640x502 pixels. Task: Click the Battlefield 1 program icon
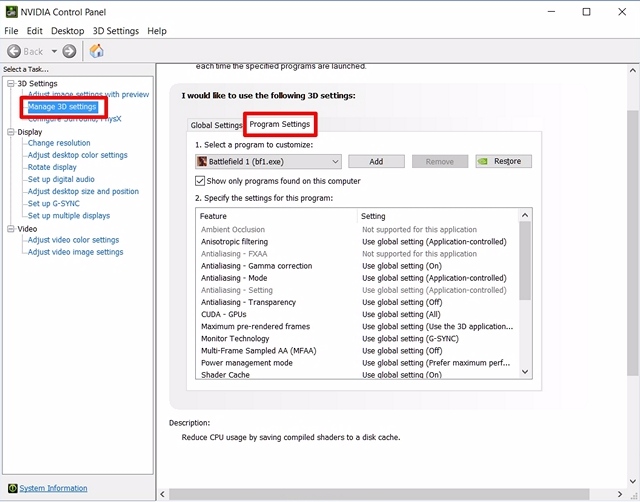[202, 162]
